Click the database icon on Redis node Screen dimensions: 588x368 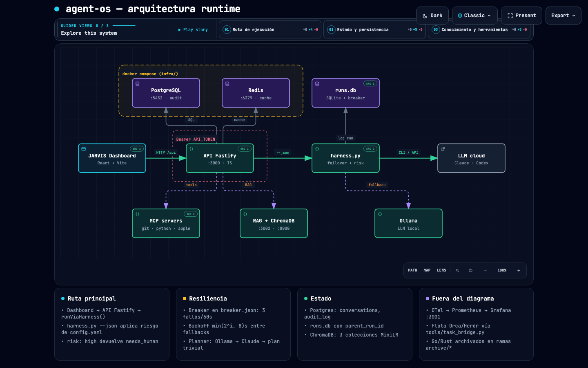pyautogui.click(x=227, y=84)
